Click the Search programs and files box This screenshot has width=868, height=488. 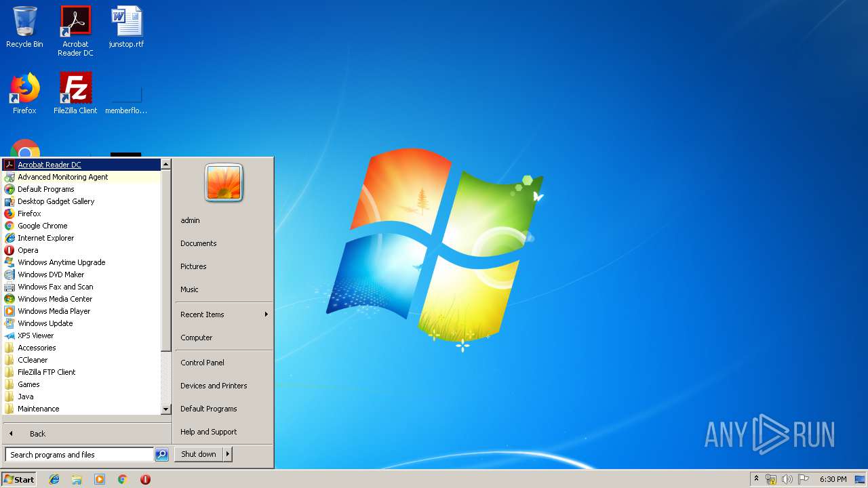click(79, 455)
